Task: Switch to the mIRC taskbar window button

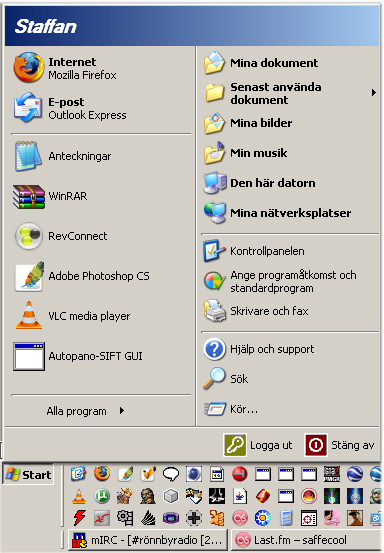Action: point(147,540)
